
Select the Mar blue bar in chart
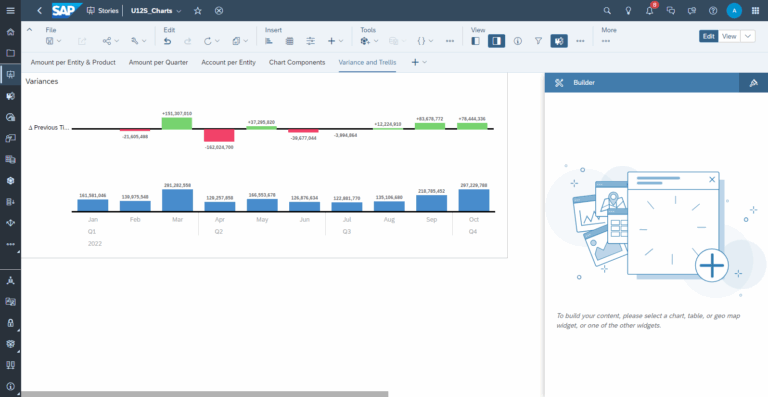click(x=177, y=200)
